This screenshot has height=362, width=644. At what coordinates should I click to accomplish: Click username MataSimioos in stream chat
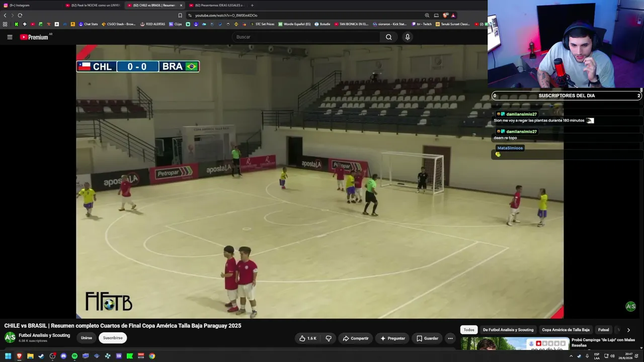coord(510,148)
